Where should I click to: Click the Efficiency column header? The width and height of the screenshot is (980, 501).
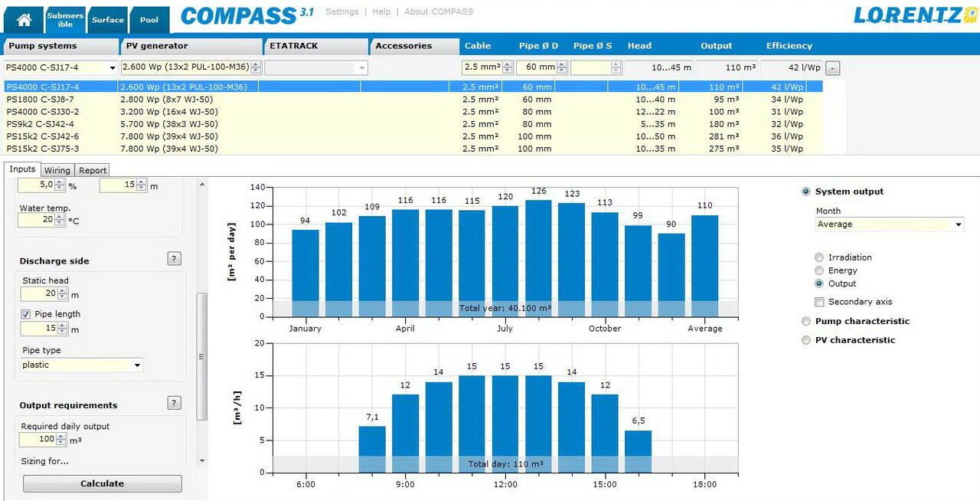pos(789,46)
